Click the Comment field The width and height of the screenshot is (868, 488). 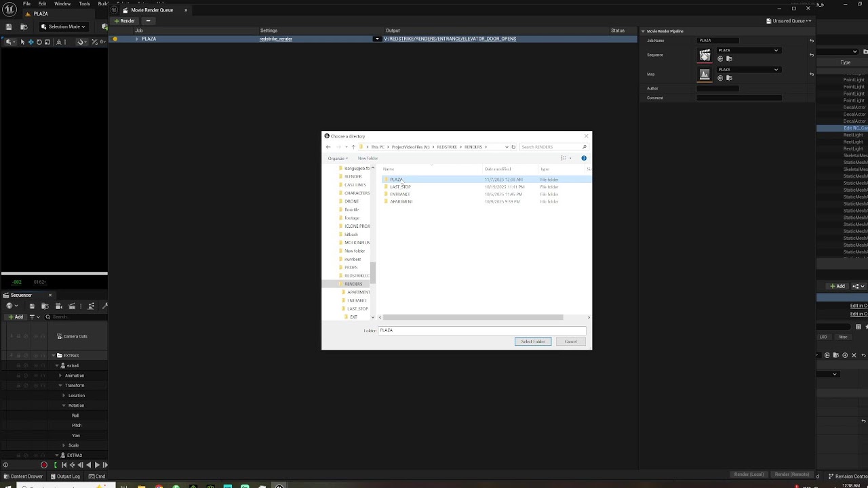(739, 98)
